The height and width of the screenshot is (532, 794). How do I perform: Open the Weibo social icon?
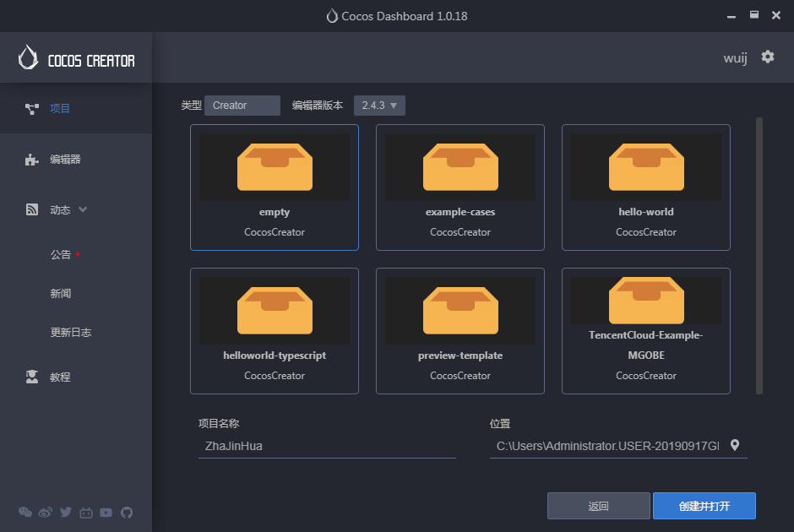click(x=45, y=513)
